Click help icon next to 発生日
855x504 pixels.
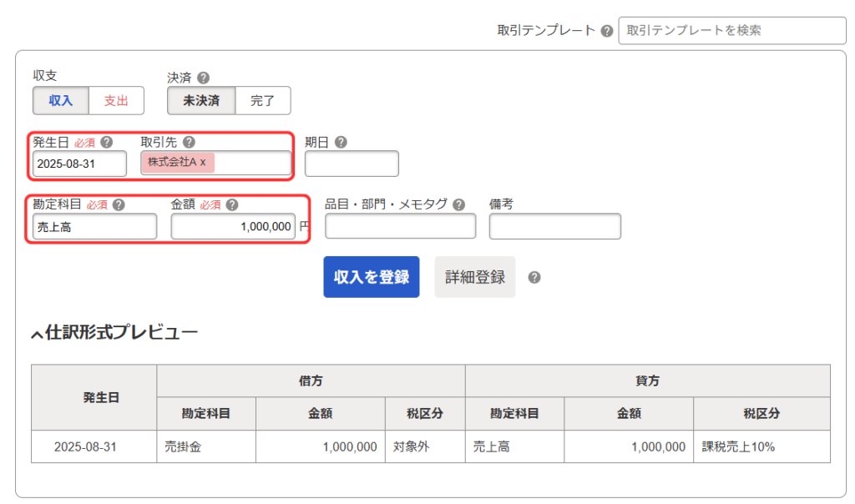click(x=106, y=142)
